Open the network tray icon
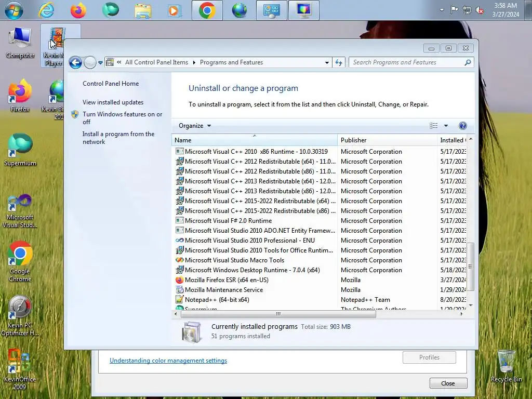This screenshot has width=532, height=399. [467, 10]
